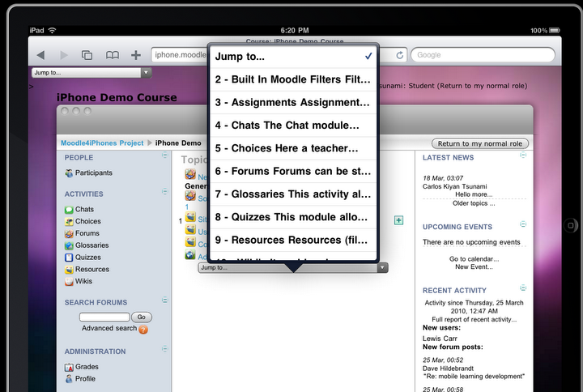Open Moodle4iPhones Project breadcrumb link
Screen dimensions: 583x392
(x=102, y=143)
